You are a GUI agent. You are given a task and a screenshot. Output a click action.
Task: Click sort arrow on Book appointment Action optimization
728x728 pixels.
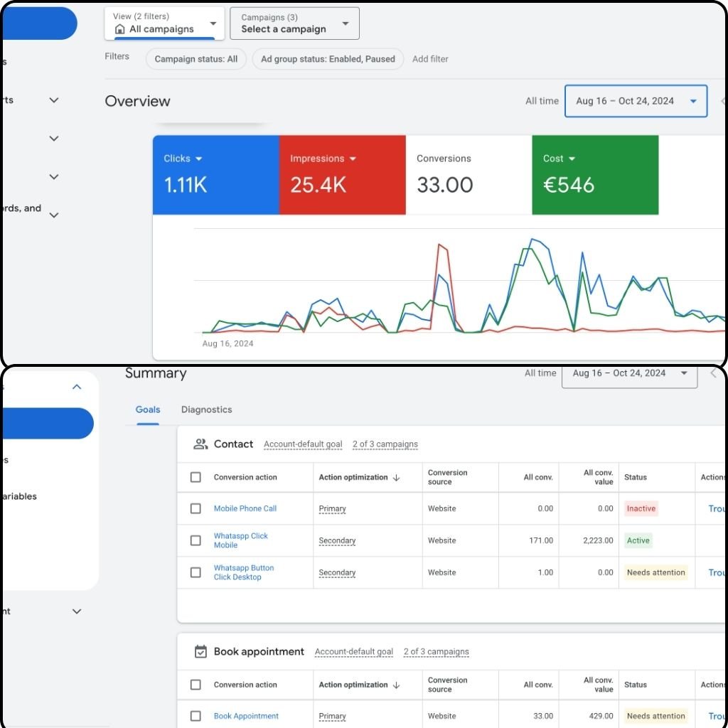click(x=397, y=685)
